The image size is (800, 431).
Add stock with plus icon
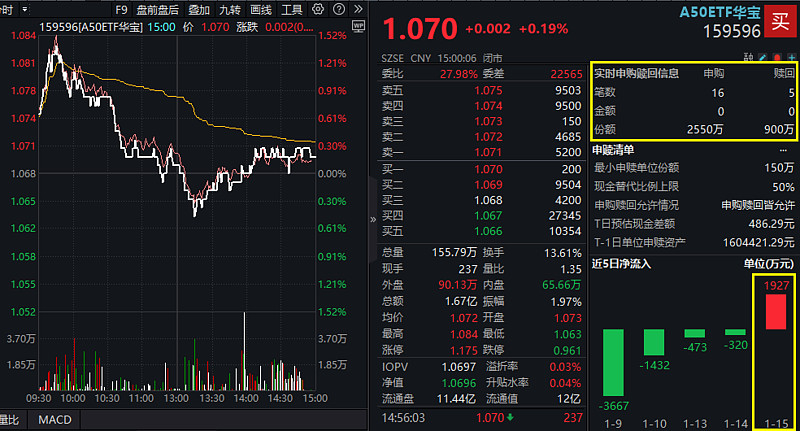(x=789, y=58)
